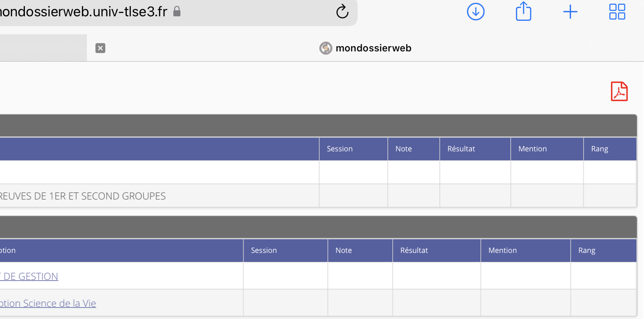
Task: Open the Safari downloads icon
Action: pos(476,11)
